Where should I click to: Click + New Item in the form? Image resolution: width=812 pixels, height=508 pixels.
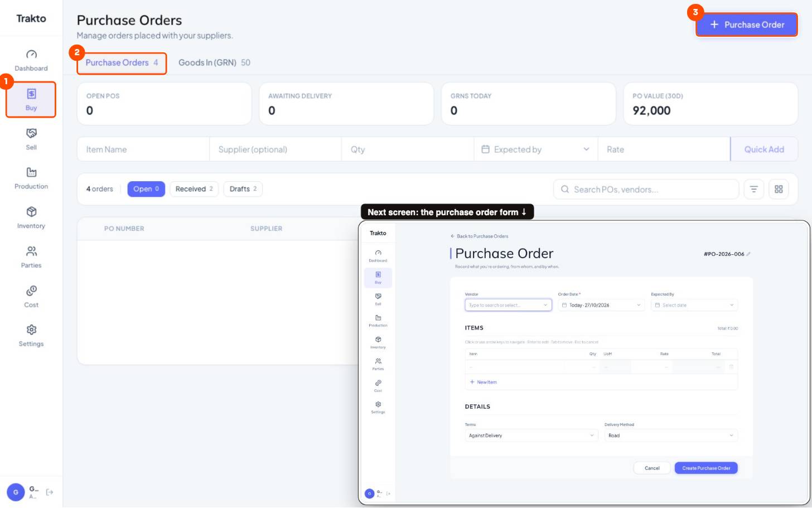click(483, 382)
